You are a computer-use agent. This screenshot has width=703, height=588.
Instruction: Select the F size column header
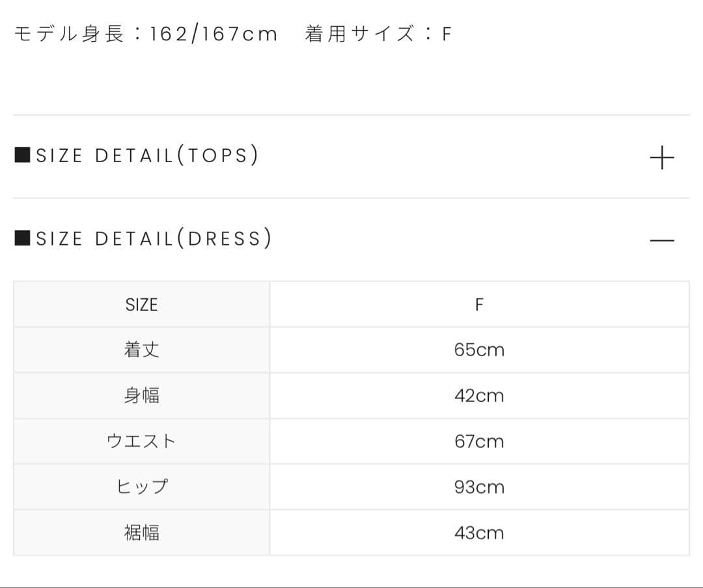(479, 305)
